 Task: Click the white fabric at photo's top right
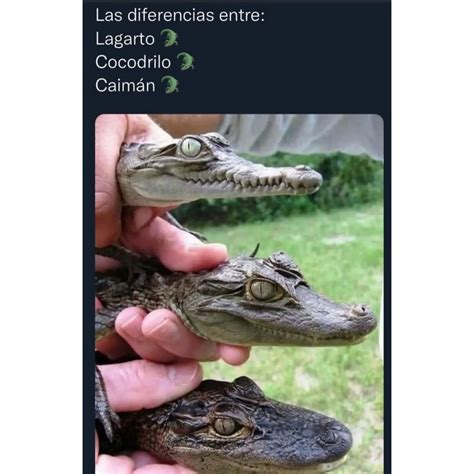(x=300, y=133)
